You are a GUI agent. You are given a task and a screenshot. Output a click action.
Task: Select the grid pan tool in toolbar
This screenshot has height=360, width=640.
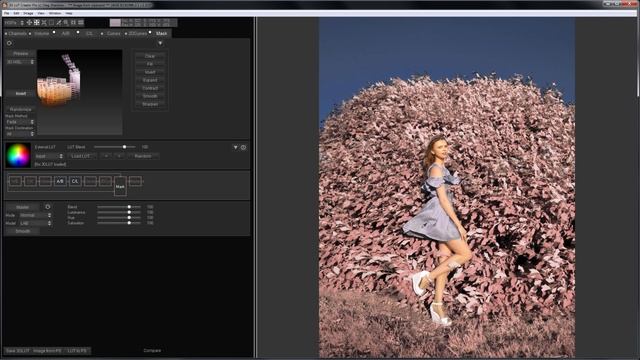coord(36,22)
